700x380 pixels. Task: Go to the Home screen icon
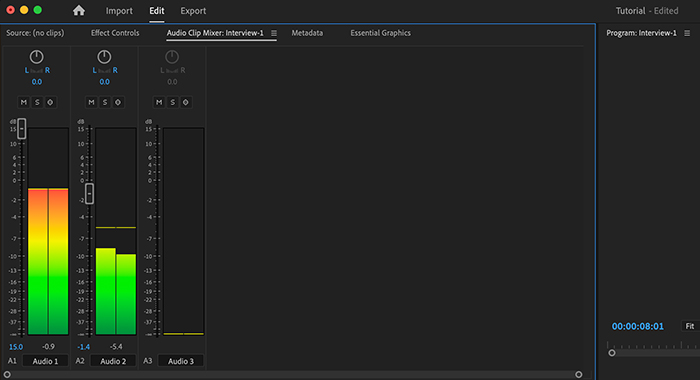point(79,10)
